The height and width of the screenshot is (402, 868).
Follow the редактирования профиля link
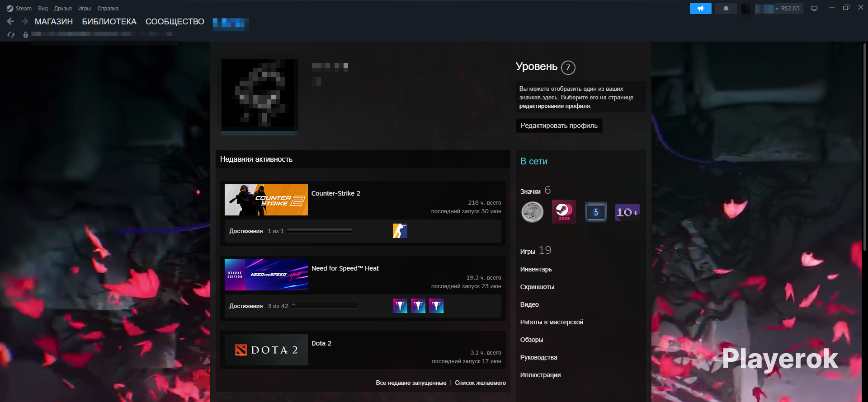[x=555, y=106]
